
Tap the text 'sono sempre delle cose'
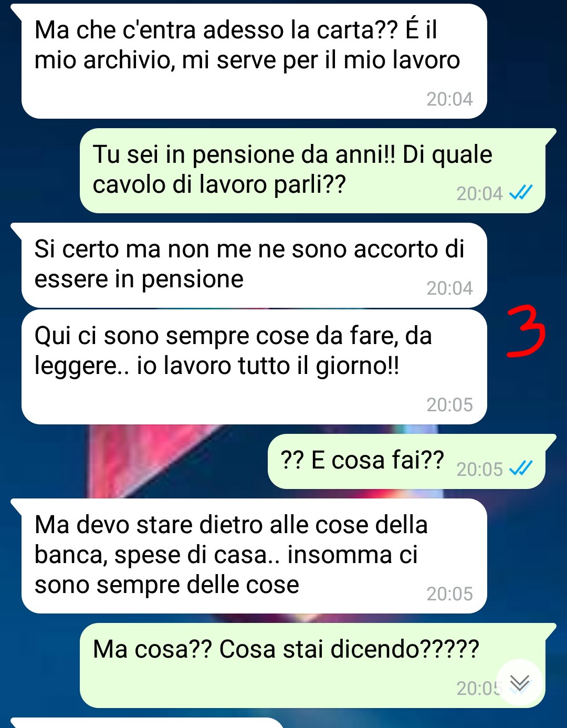(x=167, y=585)
